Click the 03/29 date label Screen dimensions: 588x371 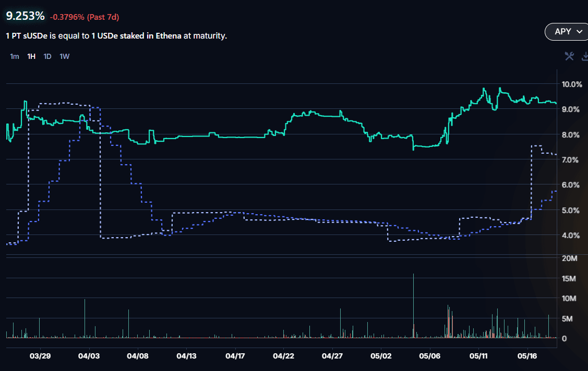click(40, 356)
